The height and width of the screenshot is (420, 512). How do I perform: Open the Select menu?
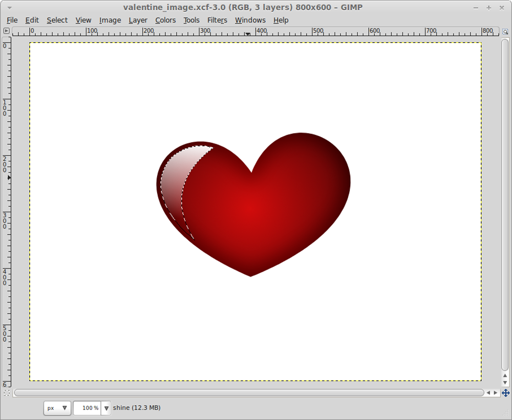(x=57, y=20)
